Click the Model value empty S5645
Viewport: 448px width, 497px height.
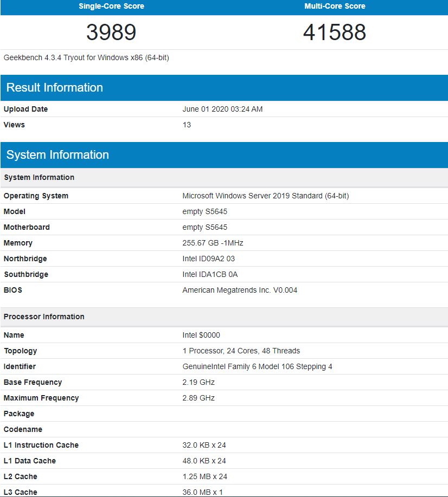click(204, 211)
